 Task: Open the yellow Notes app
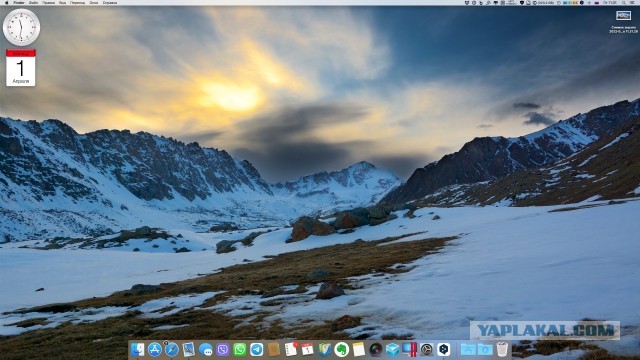[358, 349]
